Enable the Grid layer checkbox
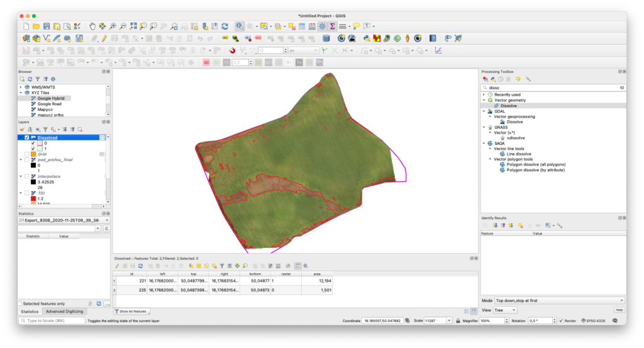This screenshot has width=644, height=348. pyautogui.click(x=26, y=154)
